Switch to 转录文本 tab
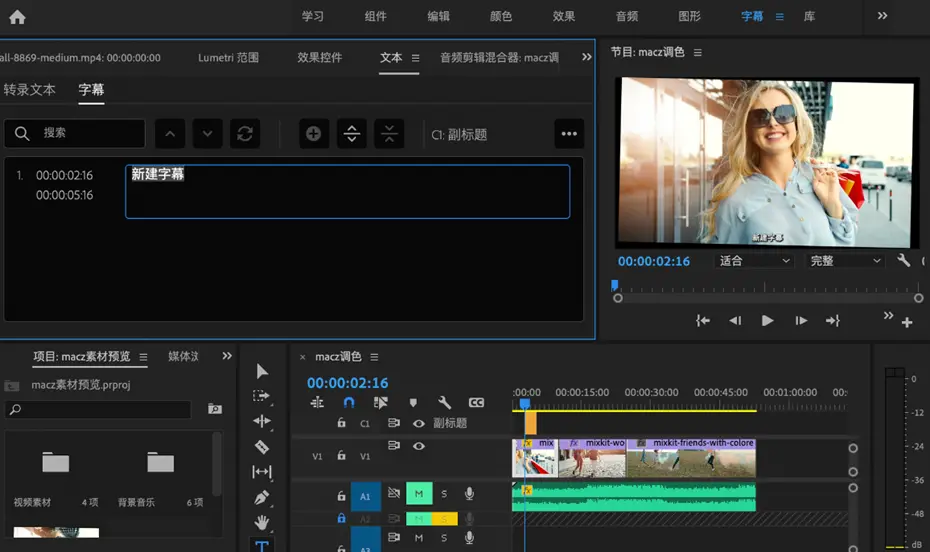 [30, 90]
